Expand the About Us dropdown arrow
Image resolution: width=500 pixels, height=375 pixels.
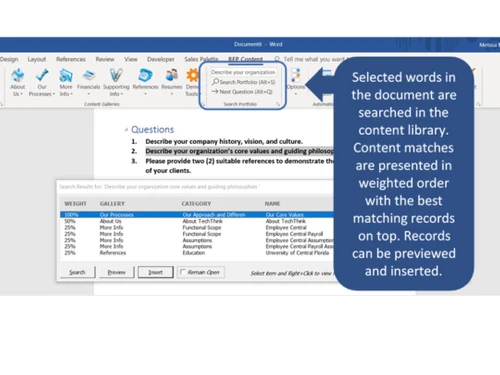[22, 94]
